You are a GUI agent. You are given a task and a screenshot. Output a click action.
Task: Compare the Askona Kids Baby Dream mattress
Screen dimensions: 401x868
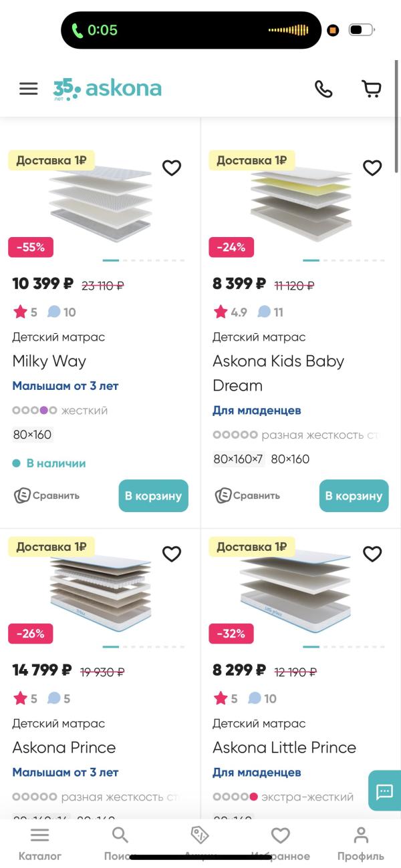[x=247, y=495]
